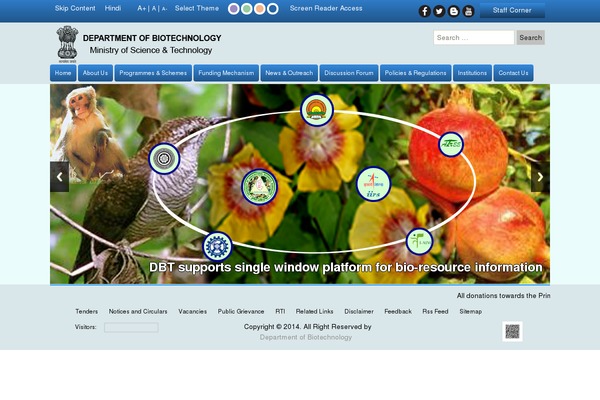Click the banner caption about bio-resource information
This screenshot has width=600, height=400.
coord(346,267)
